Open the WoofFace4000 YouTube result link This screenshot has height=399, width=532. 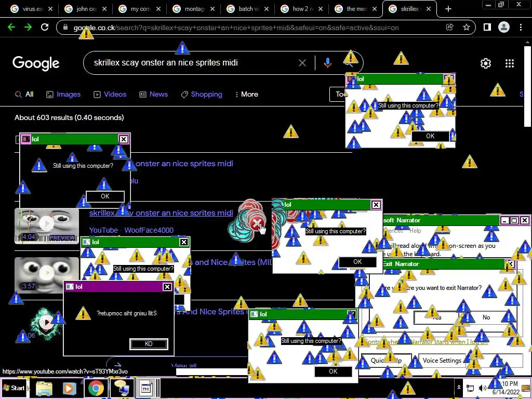pos(161,213)
